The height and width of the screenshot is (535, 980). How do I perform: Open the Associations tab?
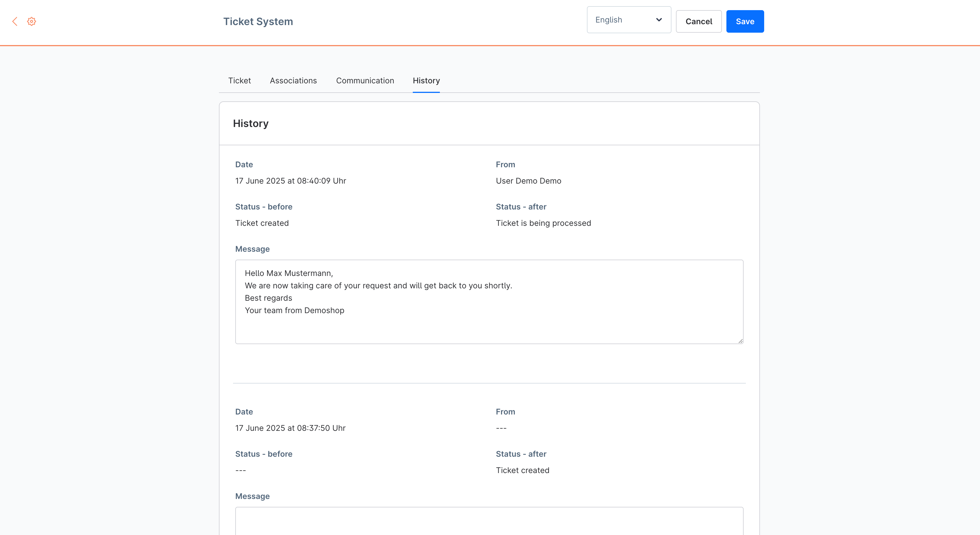pyautogui.click(x=293, y=81)
